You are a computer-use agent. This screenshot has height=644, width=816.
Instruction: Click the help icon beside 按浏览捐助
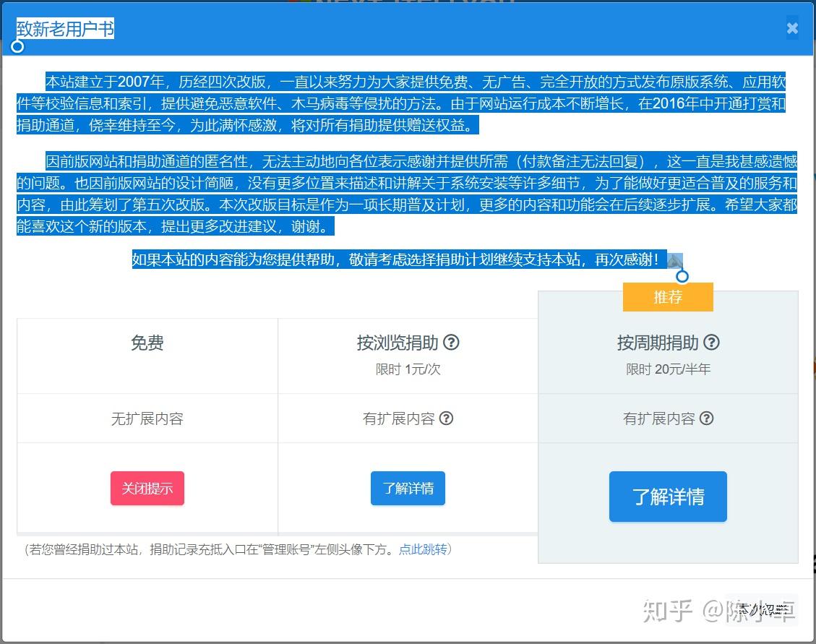pos(451,343)
